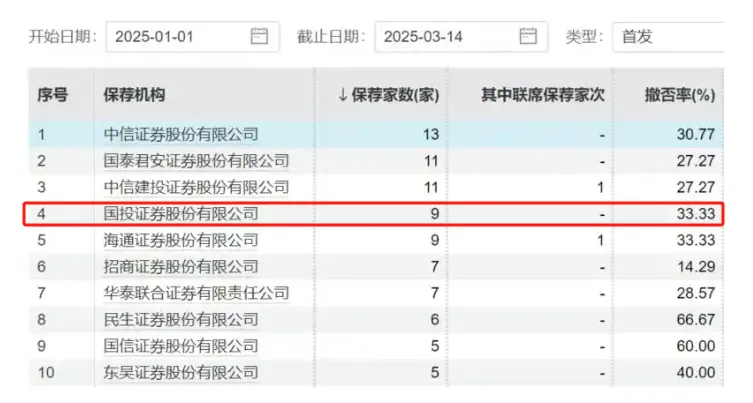Edit the end date field 2025-03-14

[462, 37]
